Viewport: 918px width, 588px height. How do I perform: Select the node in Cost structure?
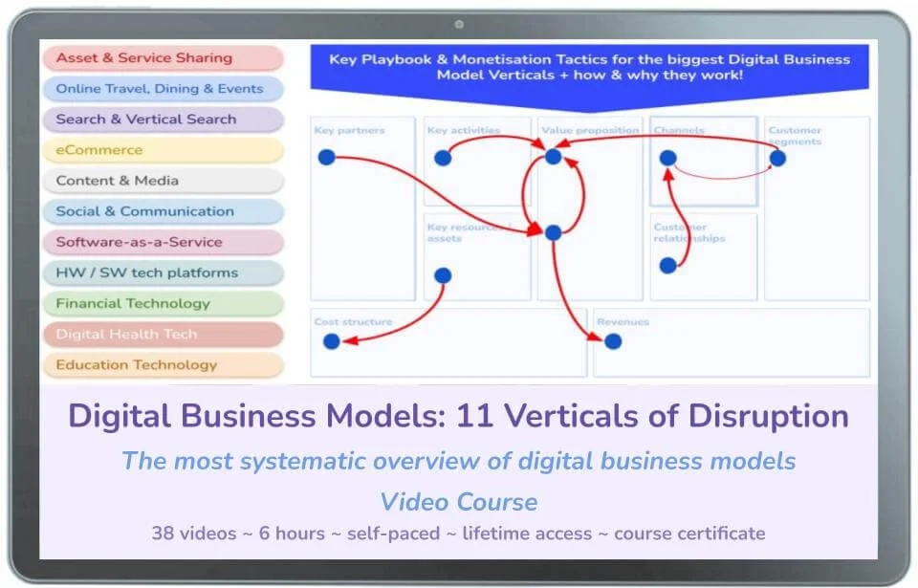[331, 339]
